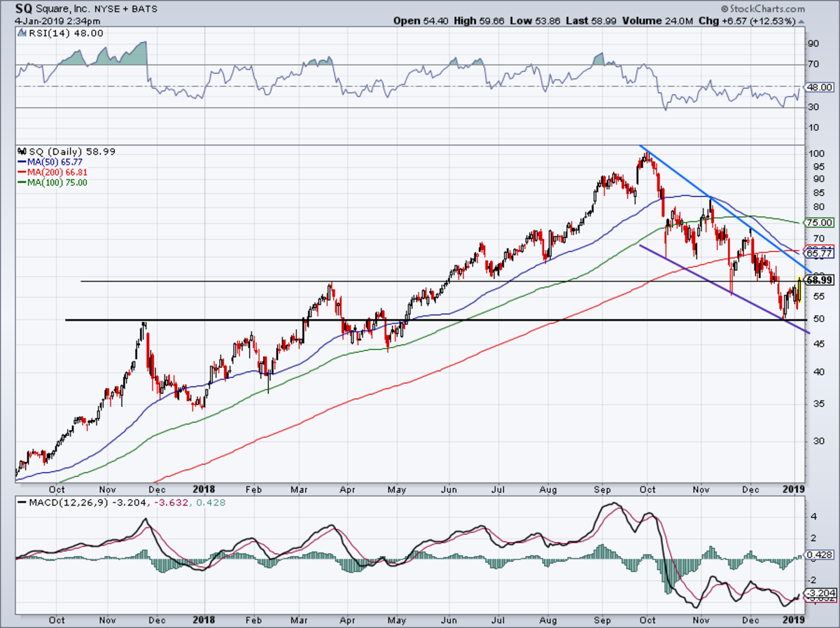Click May on the MACD panel date axis
The width and height of the screenshot is (840, 628).
(x=398, y=620)
